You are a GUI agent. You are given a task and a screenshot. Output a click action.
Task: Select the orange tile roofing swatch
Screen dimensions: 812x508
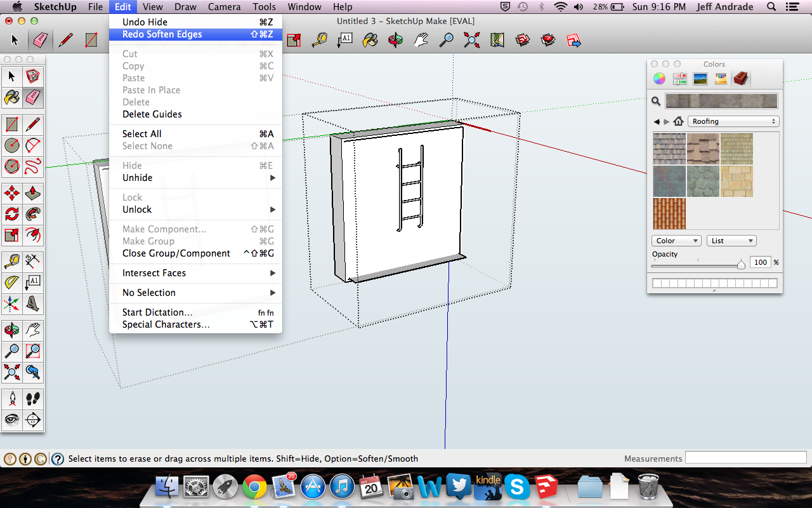pyautogui.click(x=669, y=214)
